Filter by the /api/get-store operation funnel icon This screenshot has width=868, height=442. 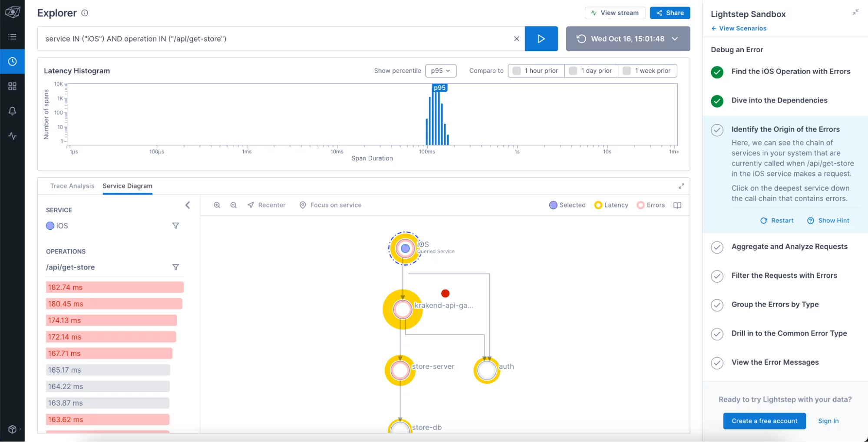[x=175, y=267]
